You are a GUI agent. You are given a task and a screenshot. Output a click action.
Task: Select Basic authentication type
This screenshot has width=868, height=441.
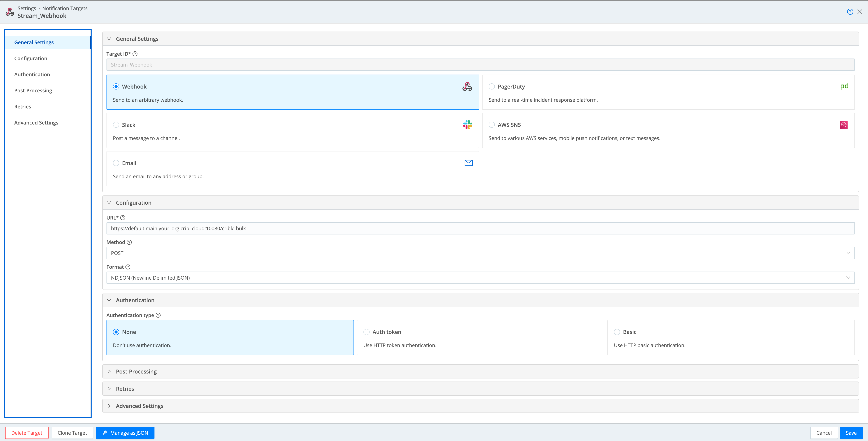point(617,332)
